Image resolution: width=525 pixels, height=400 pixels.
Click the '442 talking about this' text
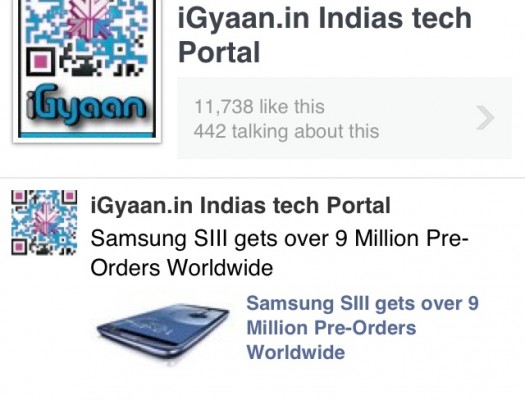pos(286,131)
